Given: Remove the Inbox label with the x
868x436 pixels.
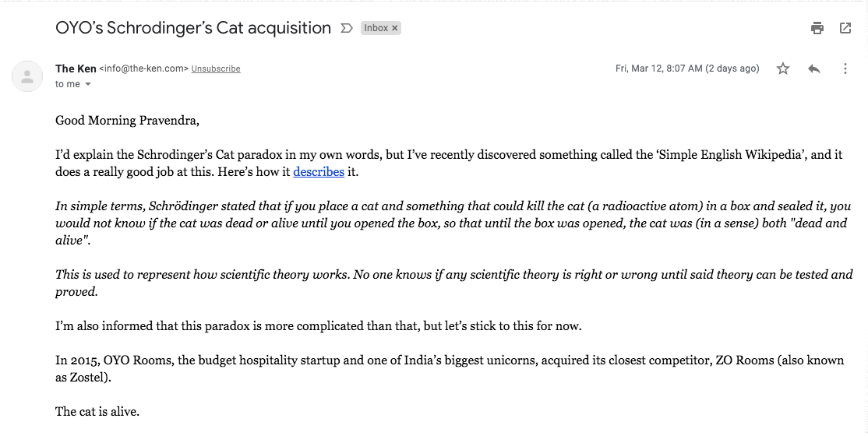Looking at the screenshot, I should [395, 28].
